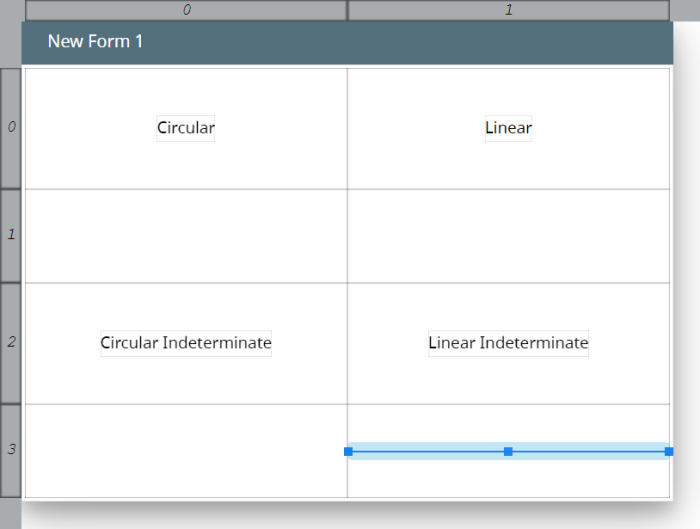Select row header 3 on the left
Screen dimensions: 700x529
10,450
